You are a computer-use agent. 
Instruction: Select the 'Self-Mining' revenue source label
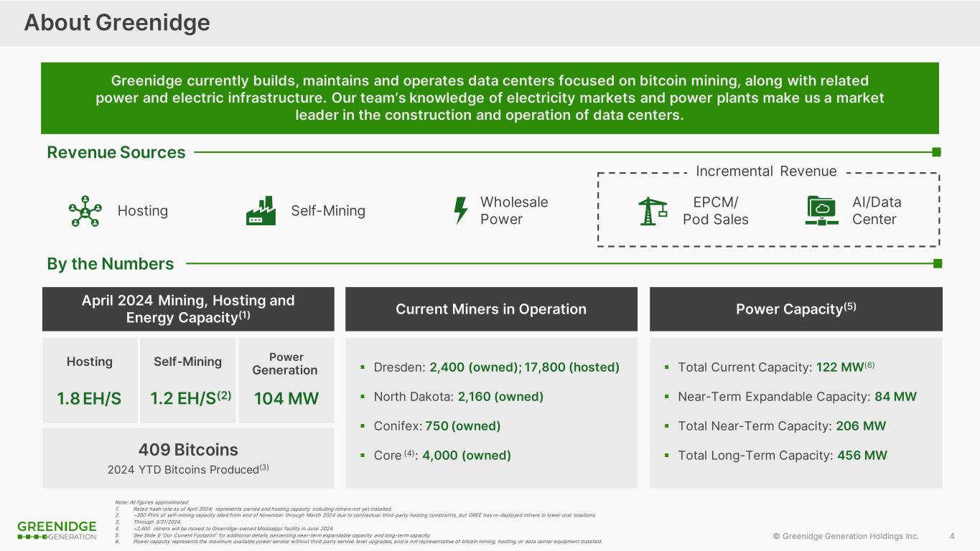pos(328,211)
